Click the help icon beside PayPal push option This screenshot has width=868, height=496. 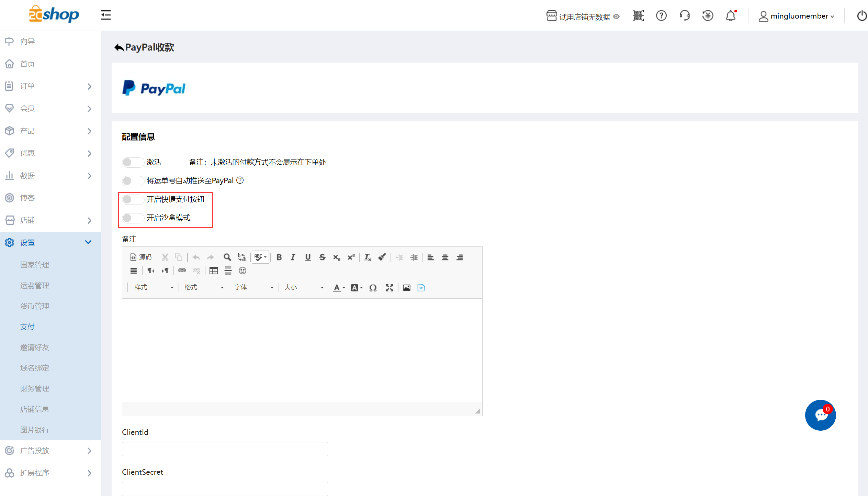240,180
